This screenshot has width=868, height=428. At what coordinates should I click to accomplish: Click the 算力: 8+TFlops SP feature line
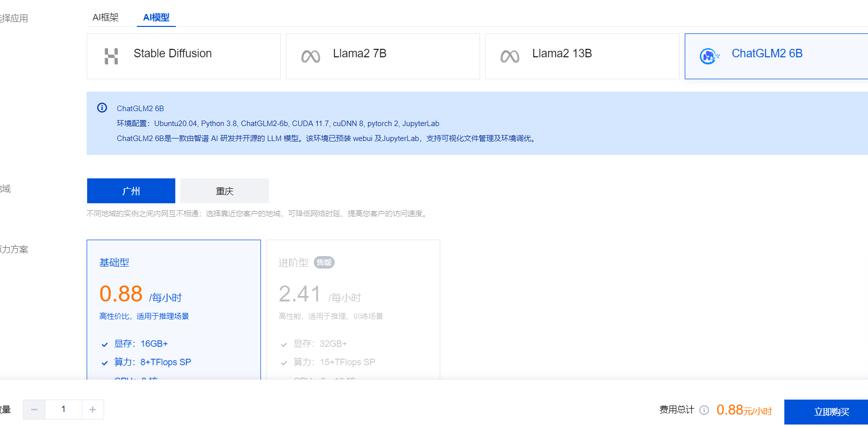click(x=152, y=362)
